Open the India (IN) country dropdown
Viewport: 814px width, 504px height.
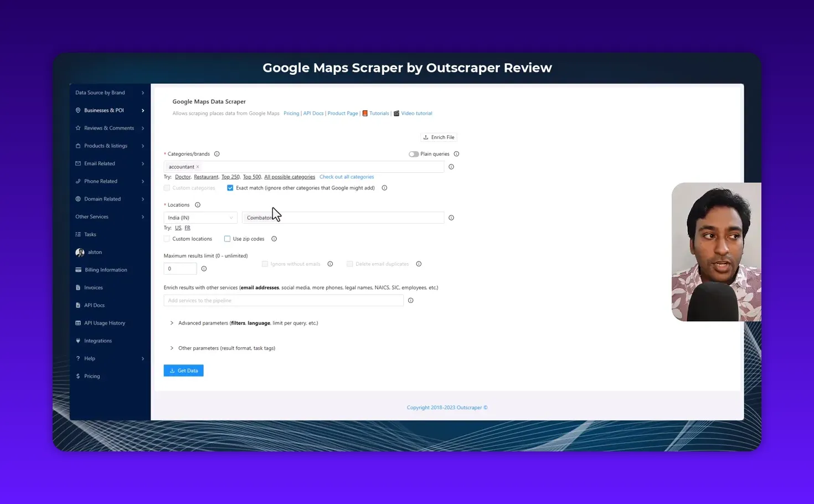199,217
